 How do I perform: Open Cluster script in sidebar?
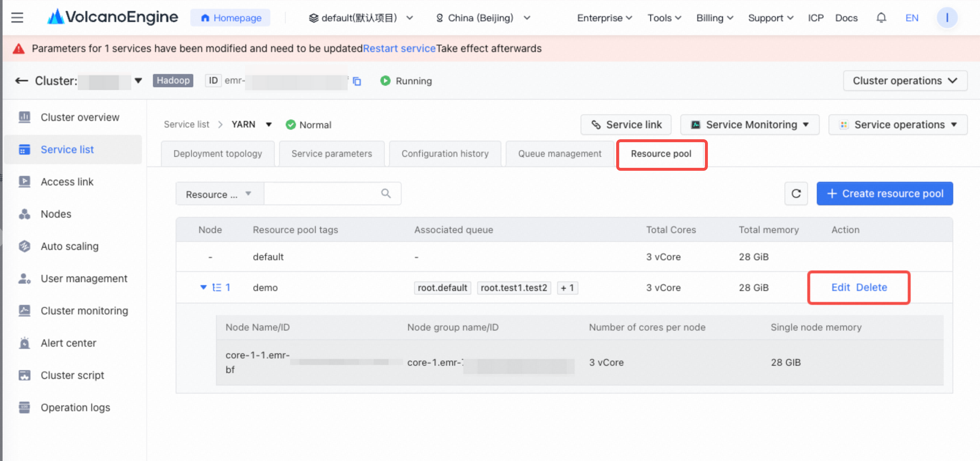click(73, 375)
